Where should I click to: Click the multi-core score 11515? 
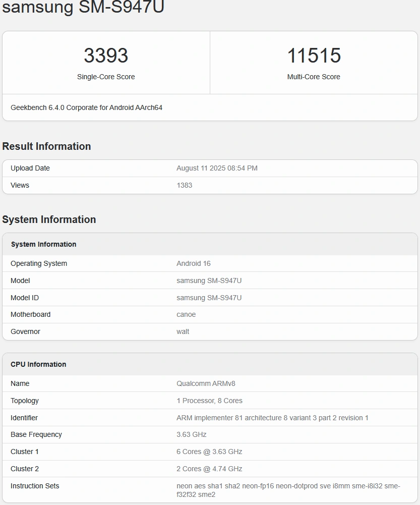[314, 55]
